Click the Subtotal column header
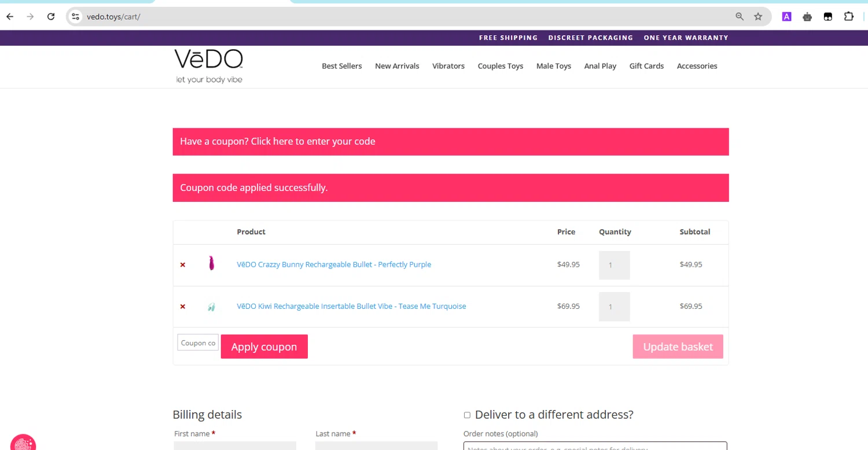This screenshot has height=450, width=868. pyautogui.click(x=695, y=232)
